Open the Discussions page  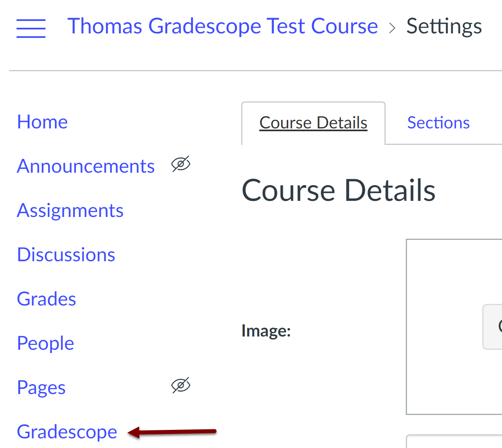point(66,254)
